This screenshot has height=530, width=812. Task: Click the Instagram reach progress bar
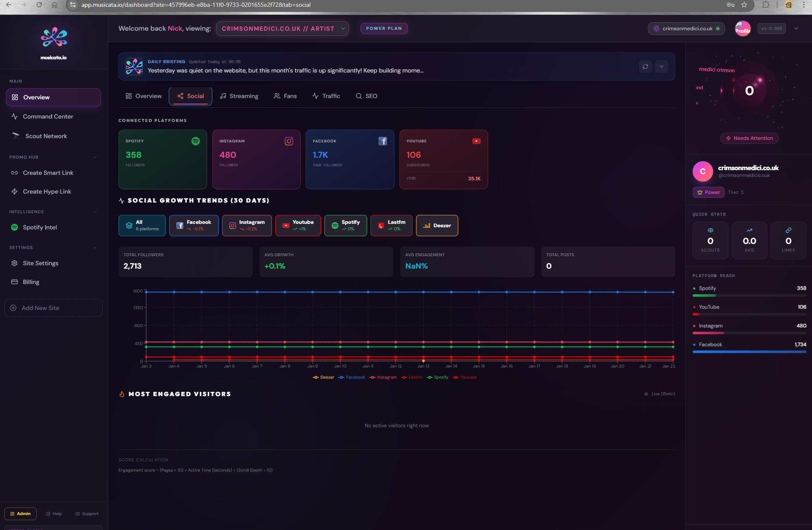click(x=749, y=333)
